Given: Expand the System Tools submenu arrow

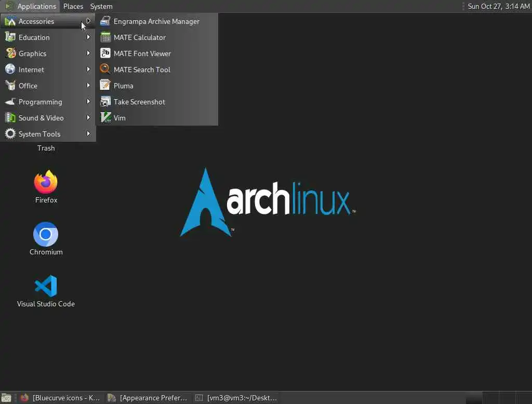Looking at the screenshot, I should 88,133.
